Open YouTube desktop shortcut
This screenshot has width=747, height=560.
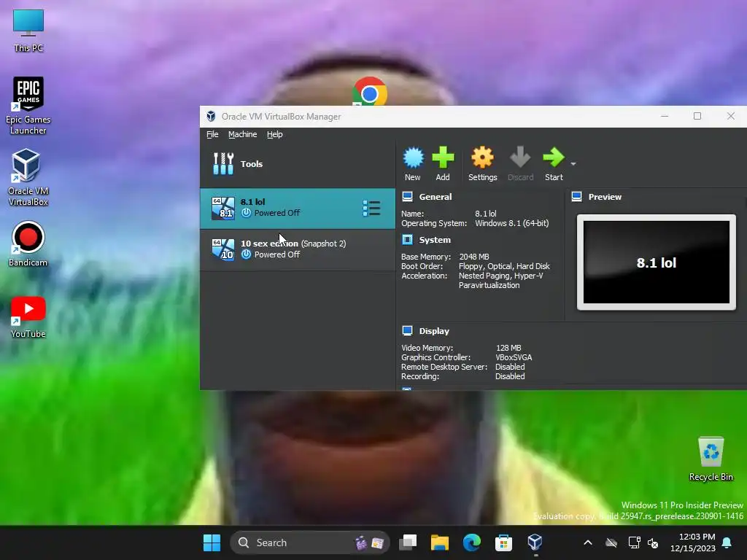coord(28,316)
